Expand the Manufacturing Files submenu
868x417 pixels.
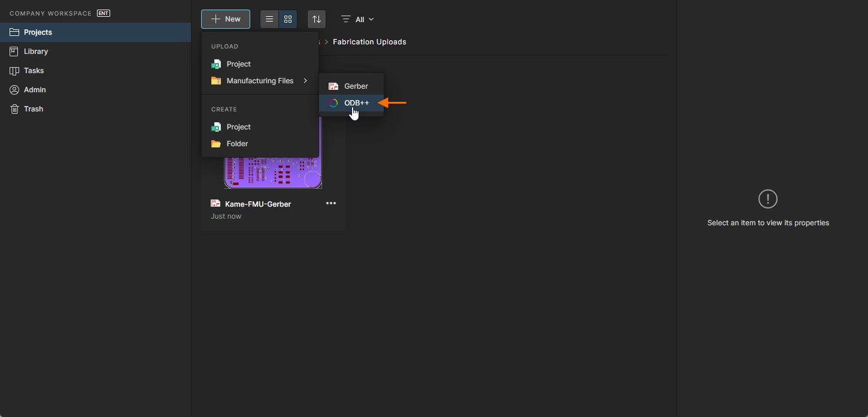click(x=260, y=81)
